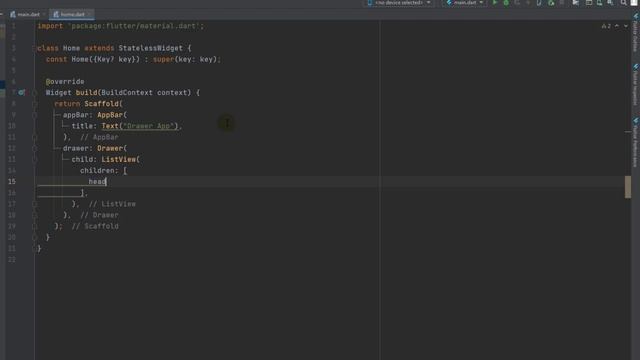Run the app with green play icon
Screen dimensions: 640x360
tap(495, 3)
